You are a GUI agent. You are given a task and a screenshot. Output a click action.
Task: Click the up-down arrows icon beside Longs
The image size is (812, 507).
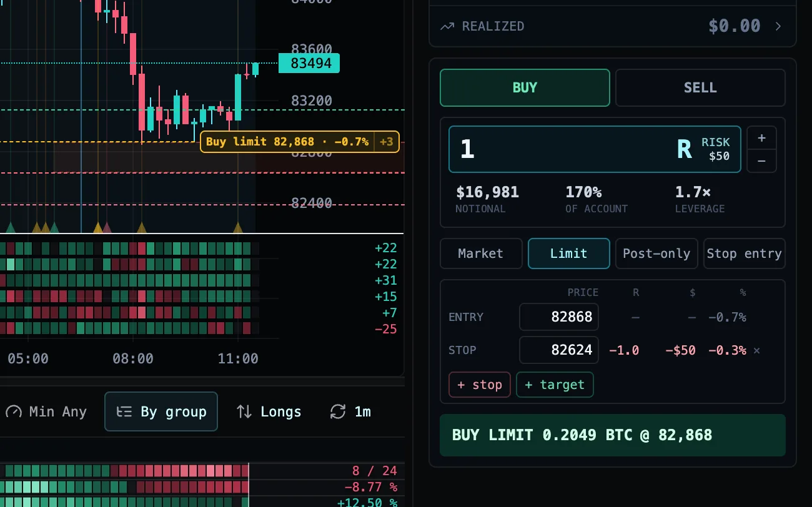(244, 411)
